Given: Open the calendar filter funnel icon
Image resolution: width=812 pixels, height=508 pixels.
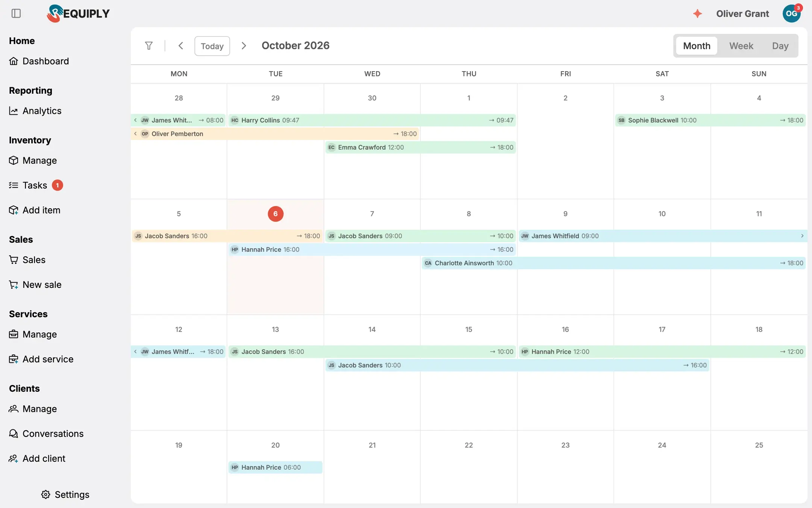Looking at the screenshot, I should [149, 46].
